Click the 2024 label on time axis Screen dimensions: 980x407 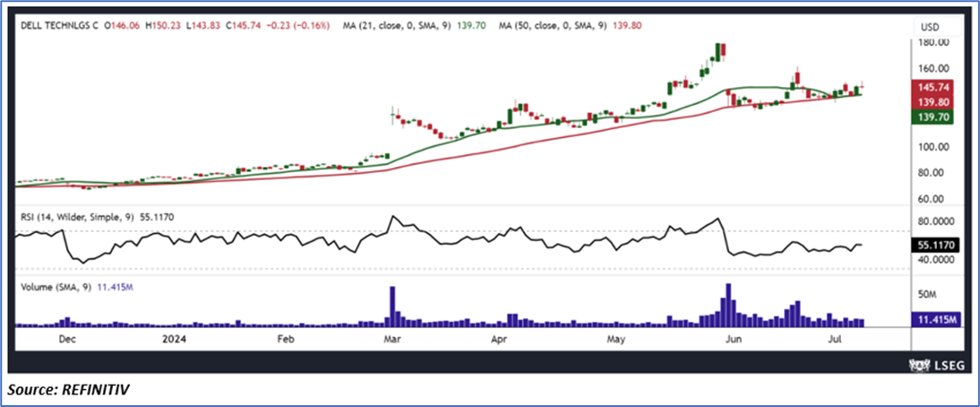pos(173,340)
